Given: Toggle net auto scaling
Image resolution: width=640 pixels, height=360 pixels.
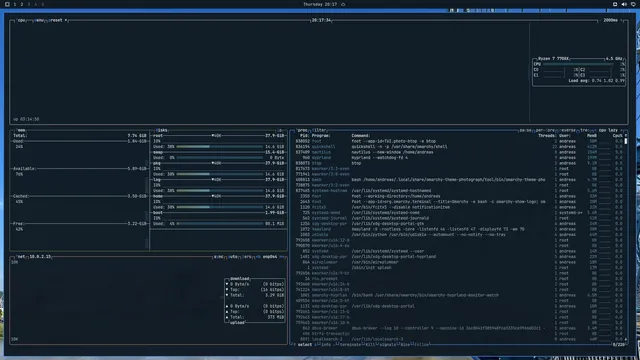Looking at the screenshot, I should tap(233, 257).
